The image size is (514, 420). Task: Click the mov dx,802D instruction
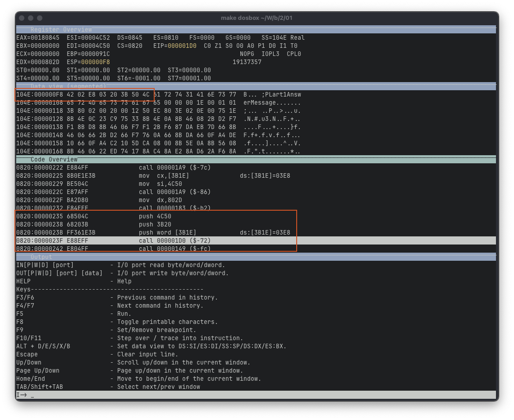[161, 200]
